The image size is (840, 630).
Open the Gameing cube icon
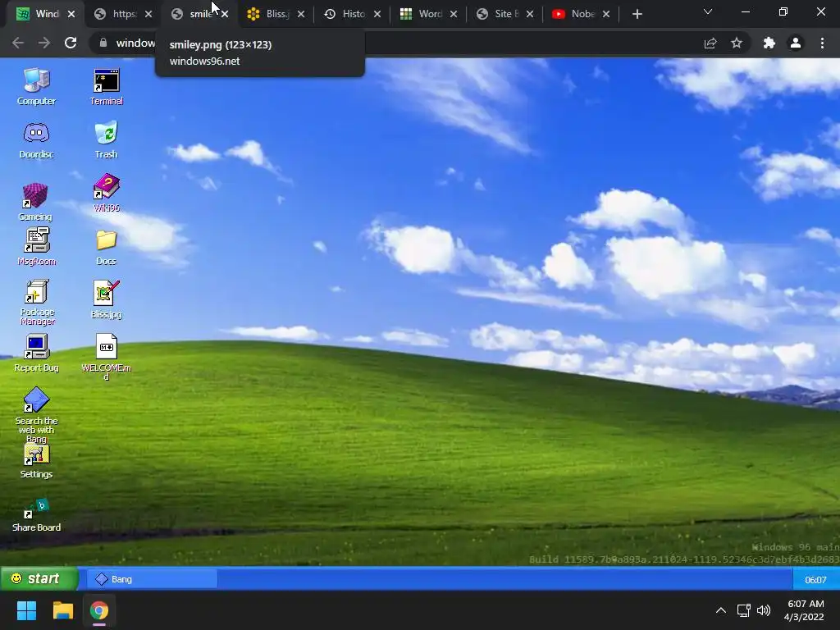pyautogui.click(x=35, y=202)
